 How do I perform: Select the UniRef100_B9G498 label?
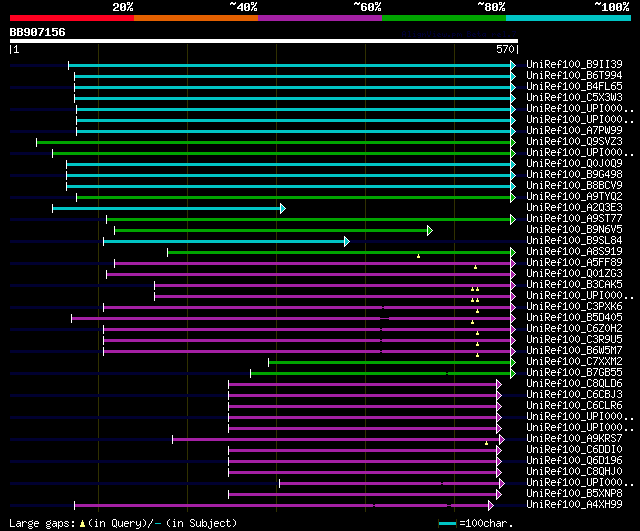pyautogui.click(x=574, y=175)
